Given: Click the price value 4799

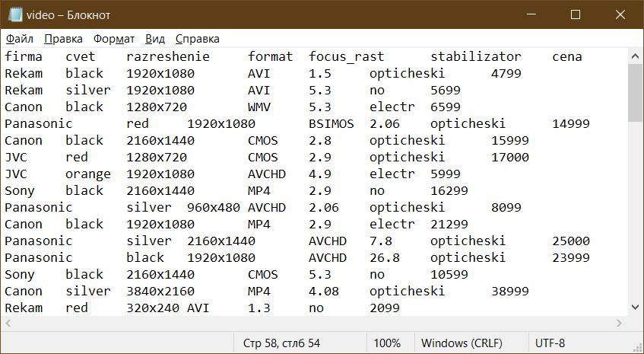Looking at the screenshot, I should pyautogui.click(x=506, y=73).
